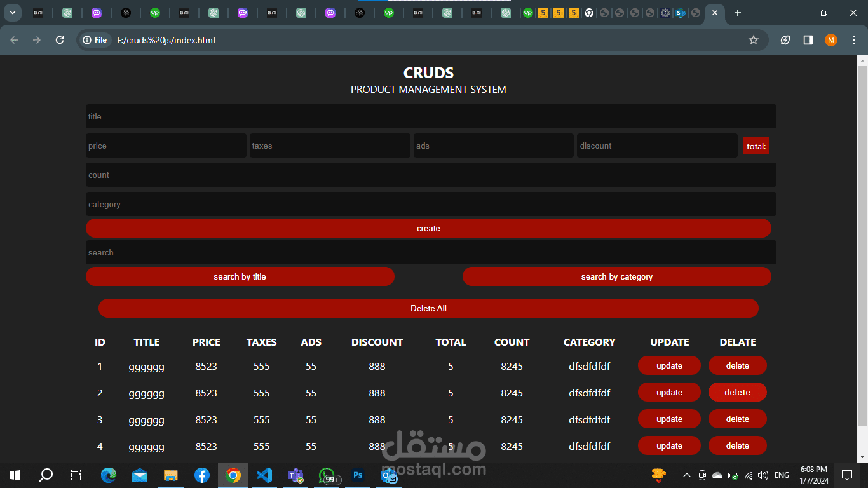Focus the search input box
868x488 pixels.
click(431, 252)
